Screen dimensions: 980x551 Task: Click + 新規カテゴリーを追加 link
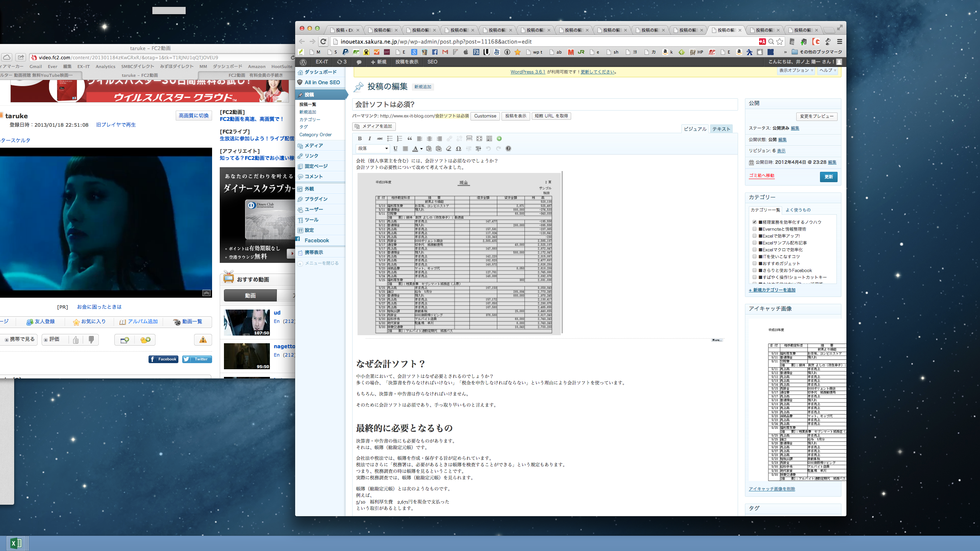pyautogui.click(x=772, y=290)
